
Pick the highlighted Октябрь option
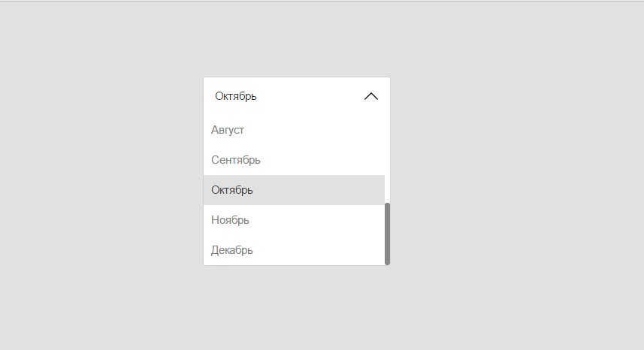pyautogui.click(x=232, y=190)
